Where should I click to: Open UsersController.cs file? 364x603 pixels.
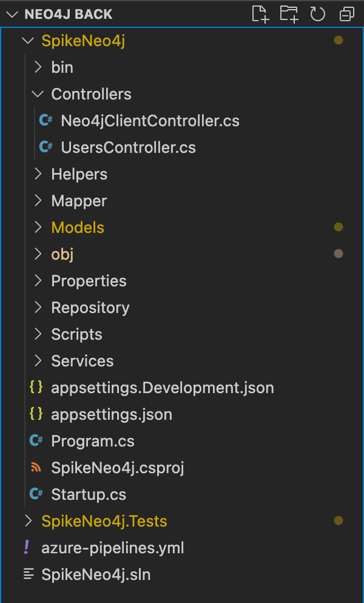pyautogui.click(x=128, y=147)
